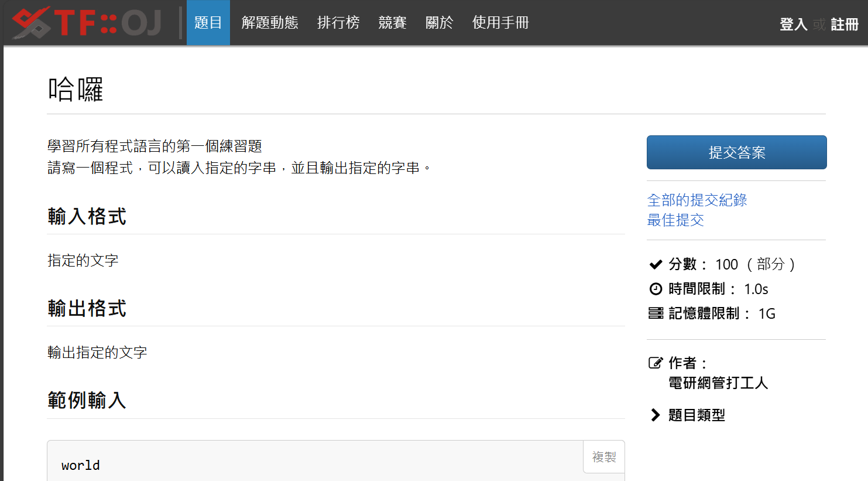Click 登入 to sign in
The height and width of the screenshot is (481, 868).
pyautogui.click(x=793, y=24)
